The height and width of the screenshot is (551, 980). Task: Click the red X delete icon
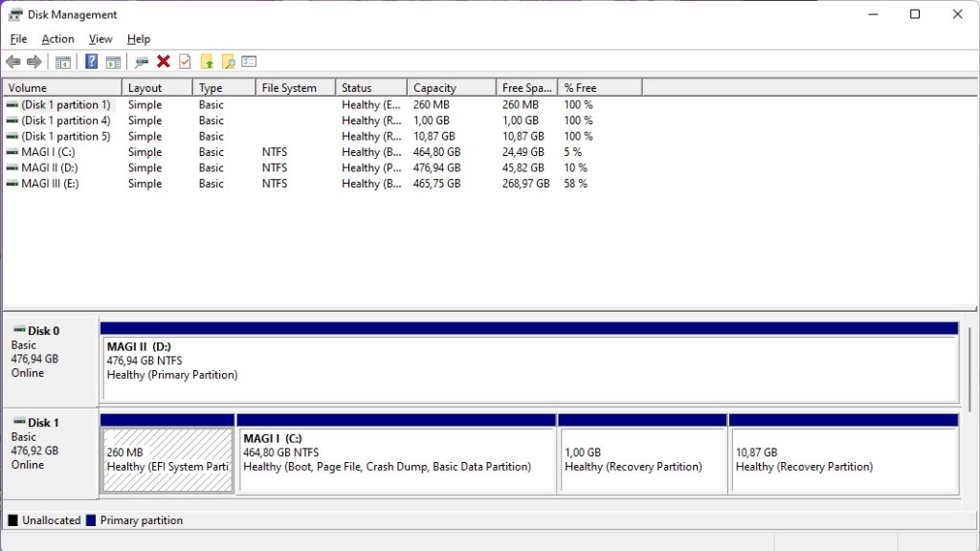pos(164,61)
